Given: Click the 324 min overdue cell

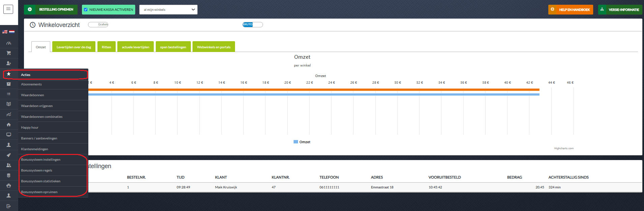Looking at the screenshot, I should pyautogui.click(x=554, y=187).
